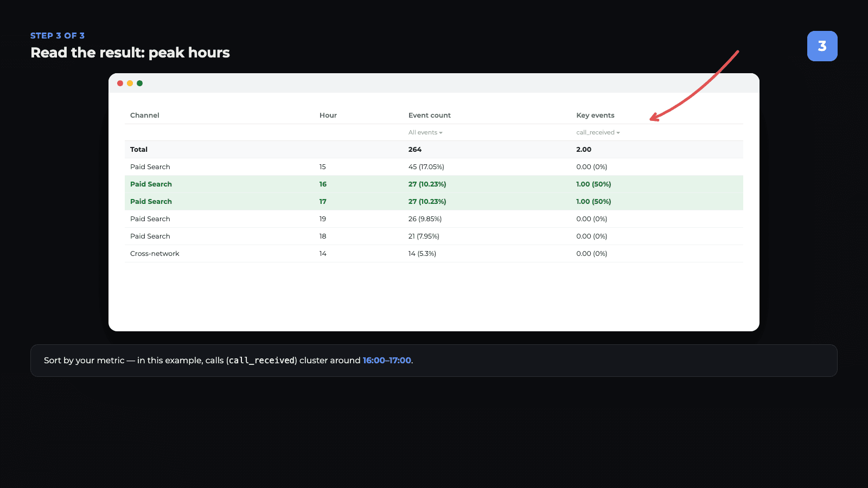Open the All events dropdown

425,132
